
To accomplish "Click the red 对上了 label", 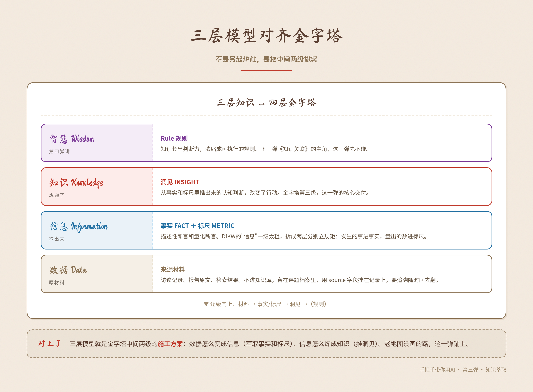I will 50,344.
